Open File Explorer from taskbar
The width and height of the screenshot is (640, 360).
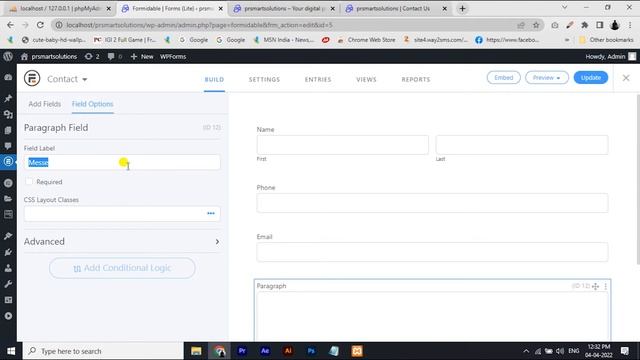pyautogui.click(x=196, y=351)
